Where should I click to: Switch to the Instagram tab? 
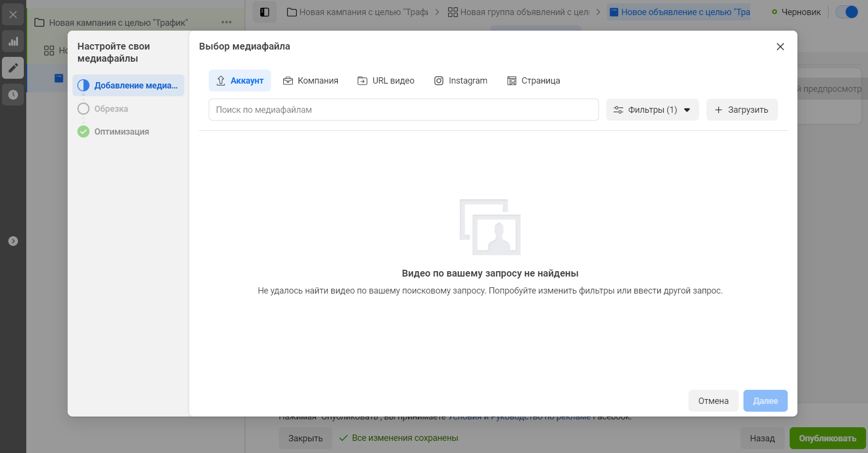pyautogui.click(x=460, y=81)
